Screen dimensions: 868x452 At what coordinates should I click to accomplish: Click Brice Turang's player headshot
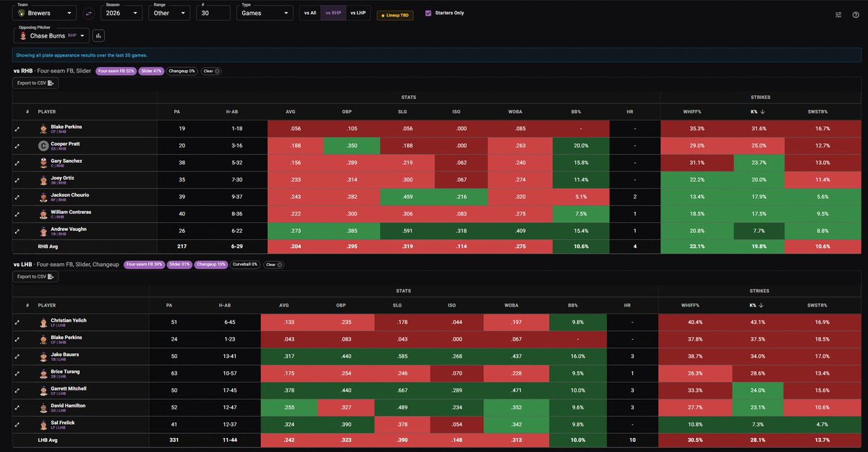(44, 372)
